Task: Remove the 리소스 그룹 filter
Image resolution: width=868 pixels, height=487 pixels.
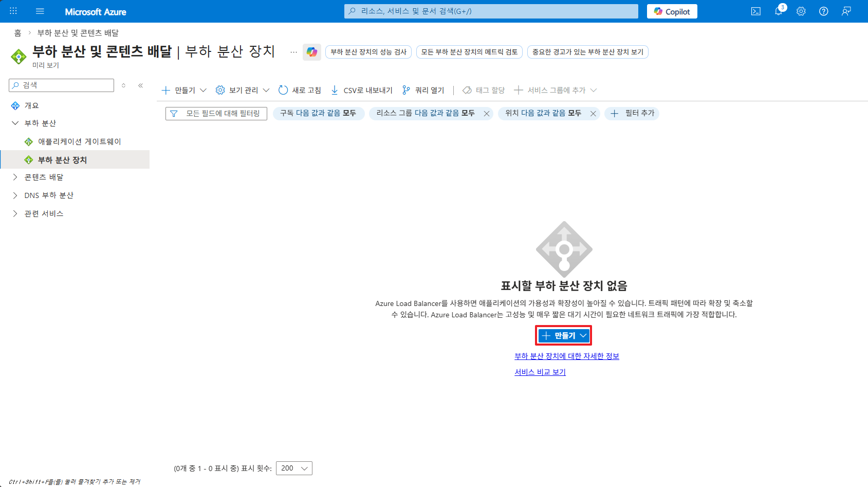Action: (487, 114)
